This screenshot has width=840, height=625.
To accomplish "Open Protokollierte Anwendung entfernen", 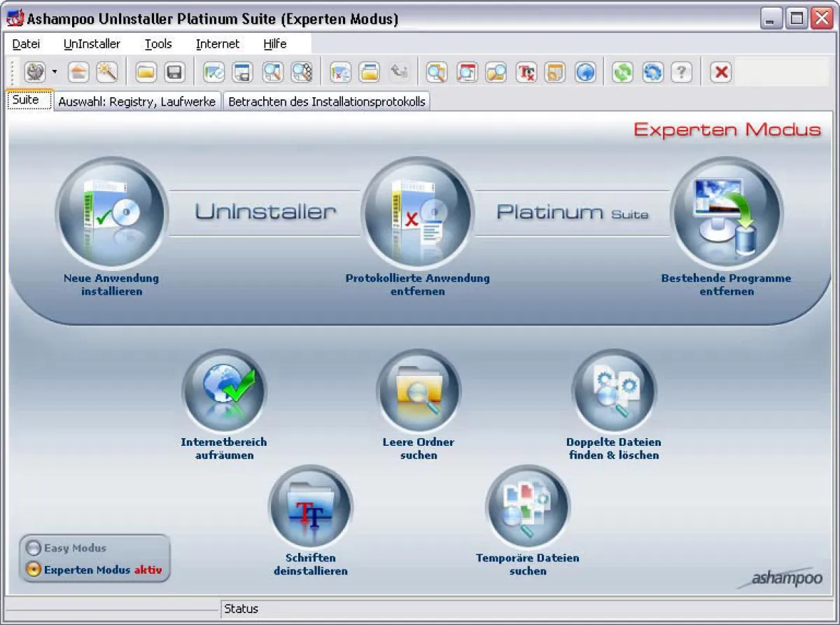I will [x=417, y=213].
